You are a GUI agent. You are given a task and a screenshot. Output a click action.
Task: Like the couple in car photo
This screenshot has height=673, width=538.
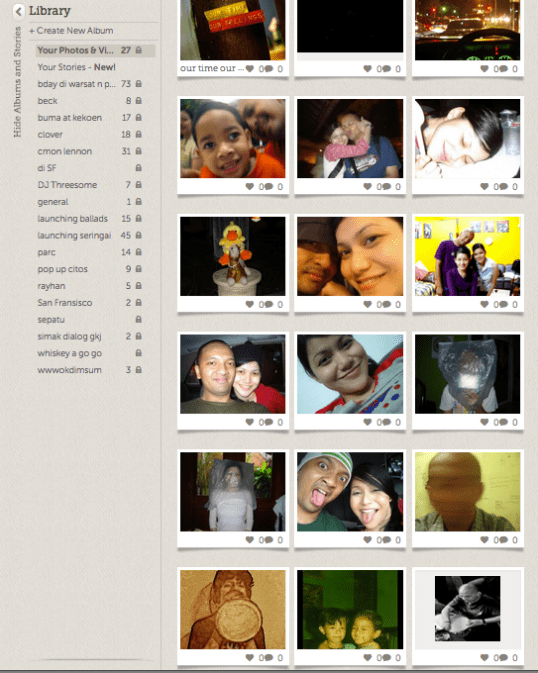(250, 422)
